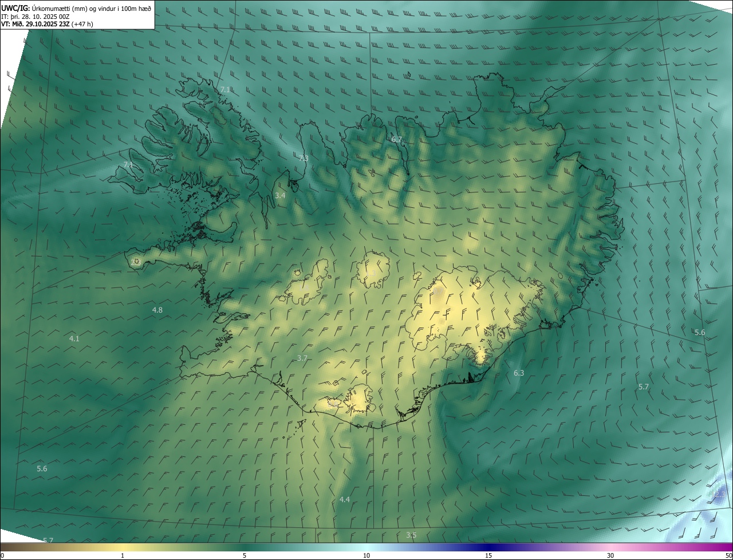Click the colour scale tick label 10
The height and width of the screenshot is (560, 733).
(x=366, y=555)
